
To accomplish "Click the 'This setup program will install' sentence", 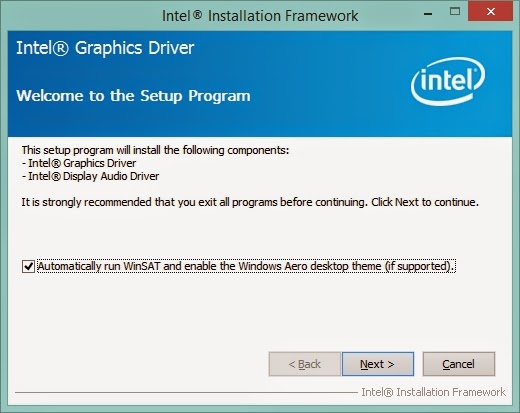I will 155,150.
